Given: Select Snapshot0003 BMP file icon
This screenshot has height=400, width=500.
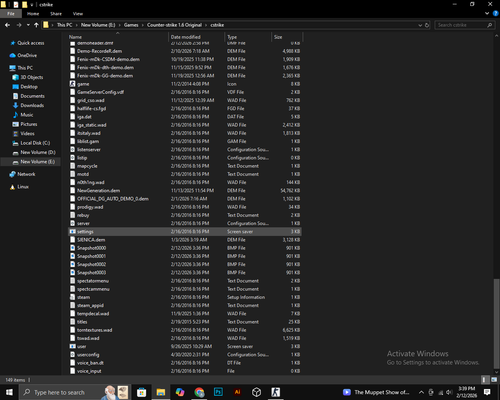Looking at the screenshot, I should [x=72, y=272].
